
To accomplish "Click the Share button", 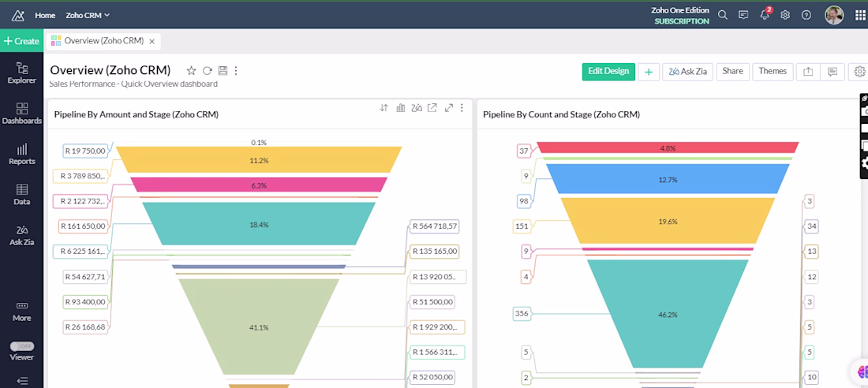I will click(732, 72).
